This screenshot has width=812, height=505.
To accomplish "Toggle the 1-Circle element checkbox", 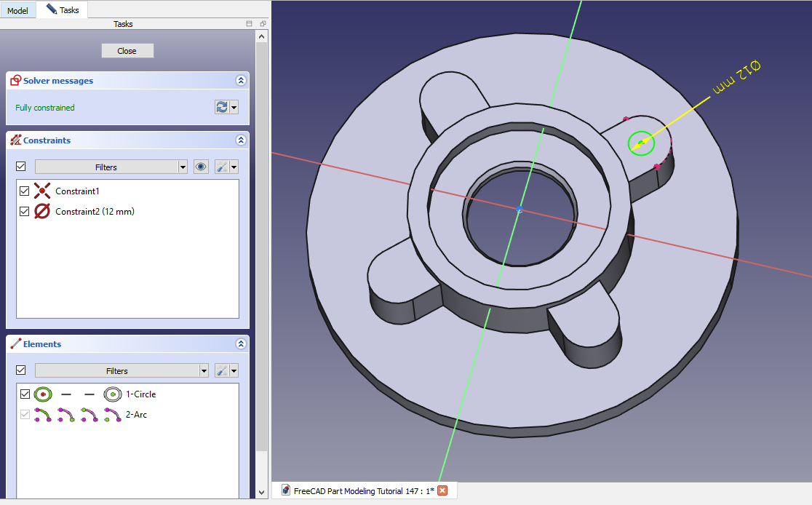I will tap(25, 394).
